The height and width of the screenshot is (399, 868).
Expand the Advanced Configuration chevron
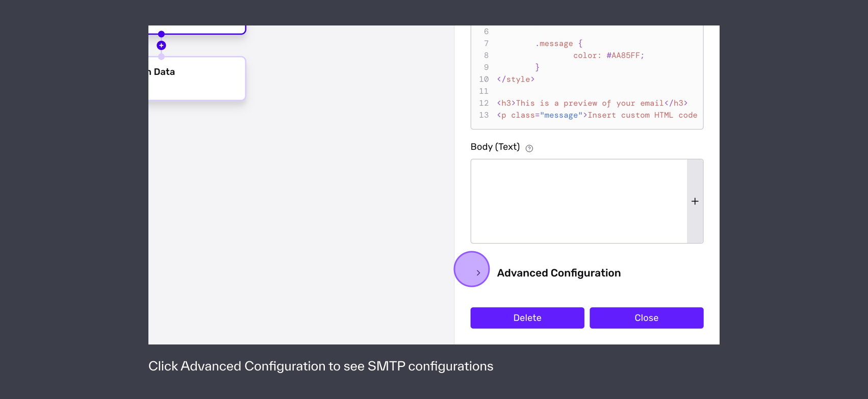[x=478, y=273]
